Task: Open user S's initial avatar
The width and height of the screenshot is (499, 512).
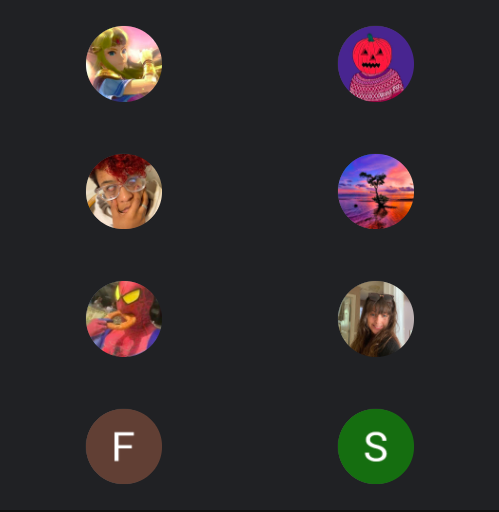Action: tap(376, 446)
